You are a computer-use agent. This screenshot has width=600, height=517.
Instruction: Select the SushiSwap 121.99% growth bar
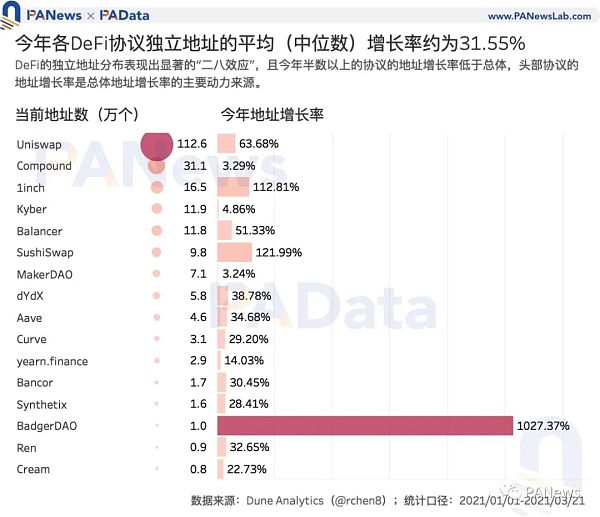[236, 253]
